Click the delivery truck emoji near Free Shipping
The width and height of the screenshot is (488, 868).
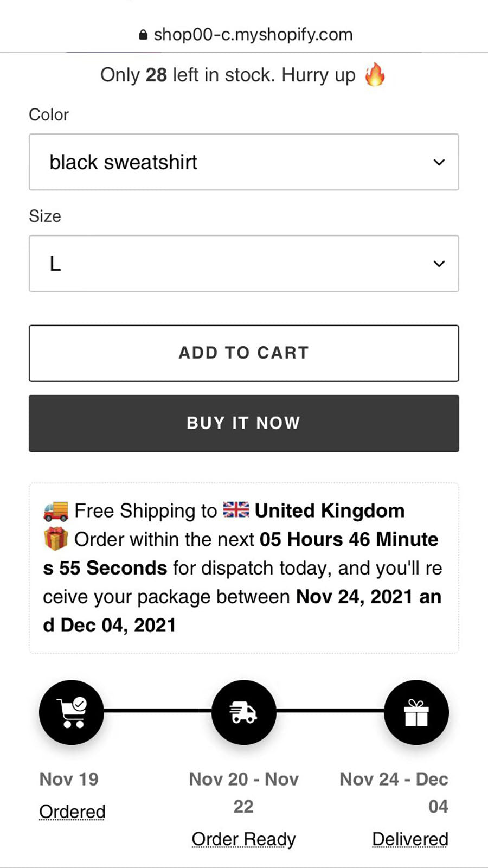click(56, 510)
